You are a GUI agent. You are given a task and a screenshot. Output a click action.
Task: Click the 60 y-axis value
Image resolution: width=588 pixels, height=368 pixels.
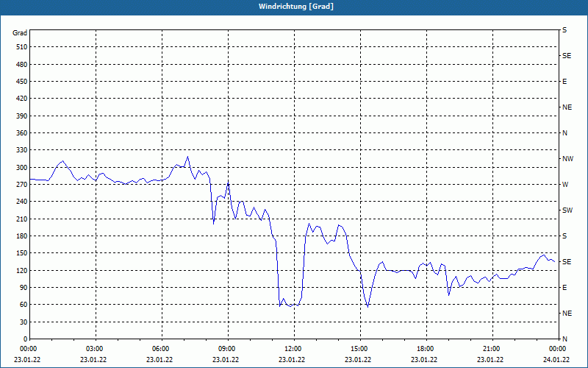pos(24,305)
